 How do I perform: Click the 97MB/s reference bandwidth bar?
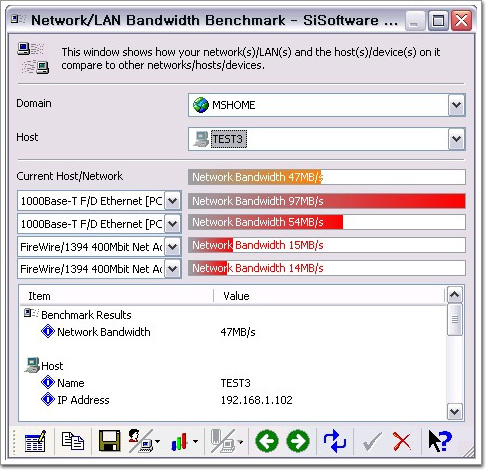point(327,201)
